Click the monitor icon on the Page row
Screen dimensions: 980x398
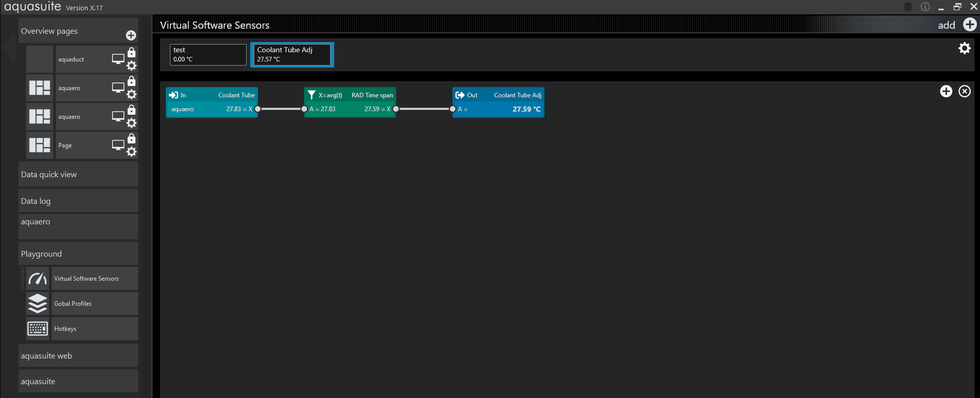coord(118,145)
